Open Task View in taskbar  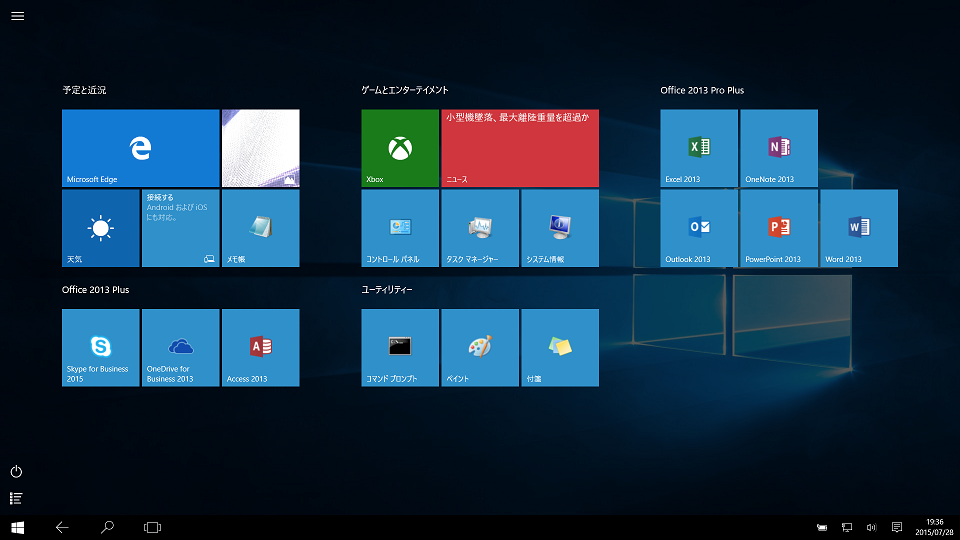(x=152, y=527)
